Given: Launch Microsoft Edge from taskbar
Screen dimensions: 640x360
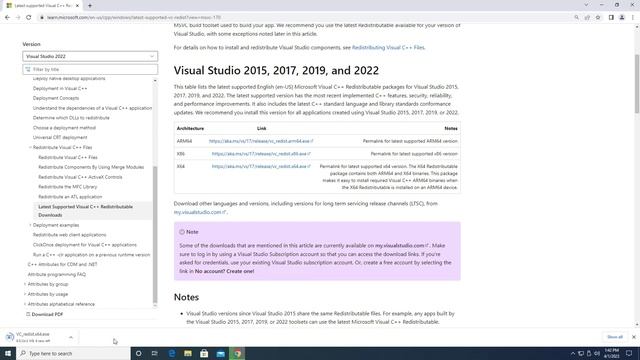Looking at the screenshot, I should pyautogui.click(x=172, y=353).
